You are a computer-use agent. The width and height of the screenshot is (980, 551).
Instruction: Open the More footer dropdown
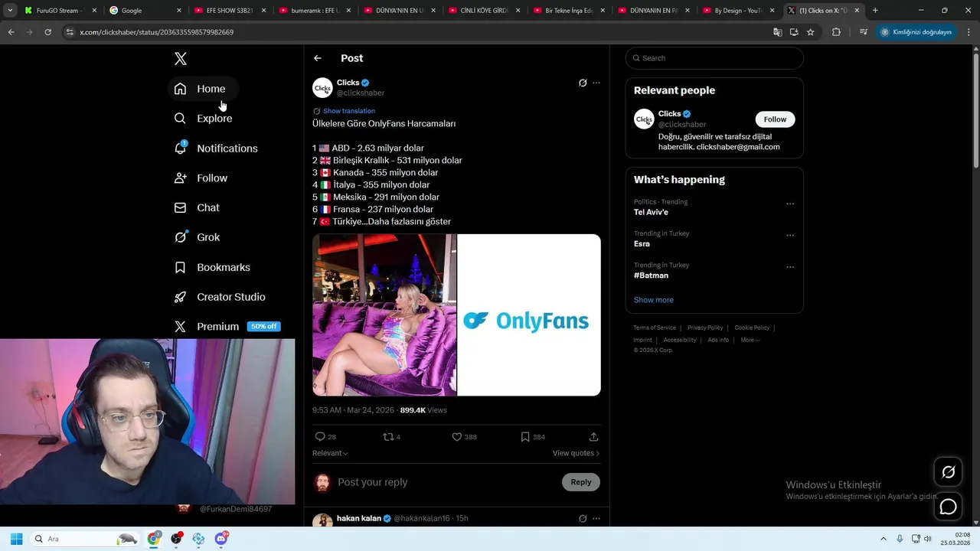[x=750, y=340]
